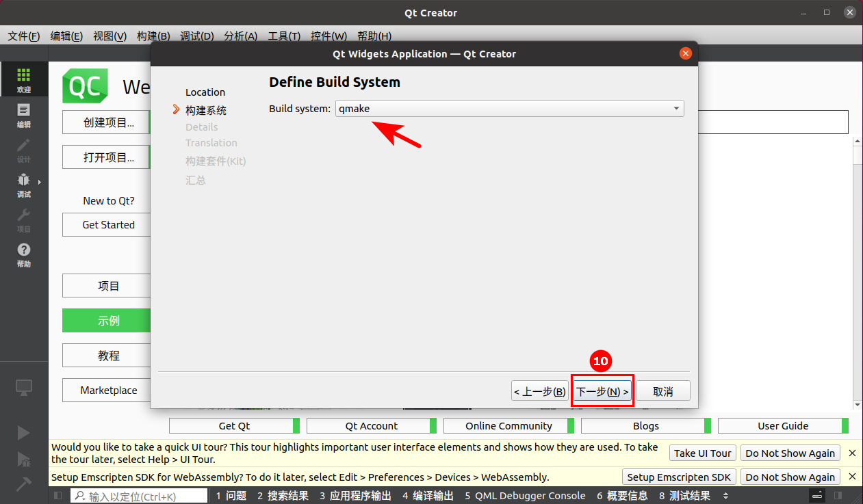This screenshot has height=504, width=863.
Task: Open the 8 测试结果 test results pane
Action: tap(684, 496)
